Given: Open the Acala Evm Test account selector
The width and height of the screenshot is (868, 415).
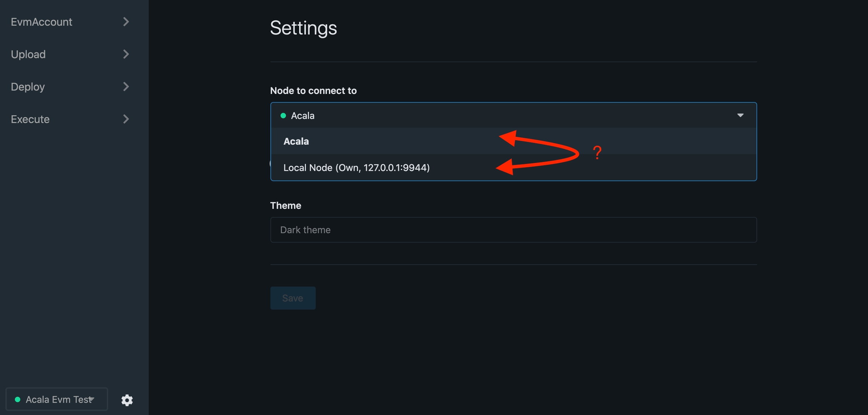Looking at the screenshot, I should tap(57, 400).
